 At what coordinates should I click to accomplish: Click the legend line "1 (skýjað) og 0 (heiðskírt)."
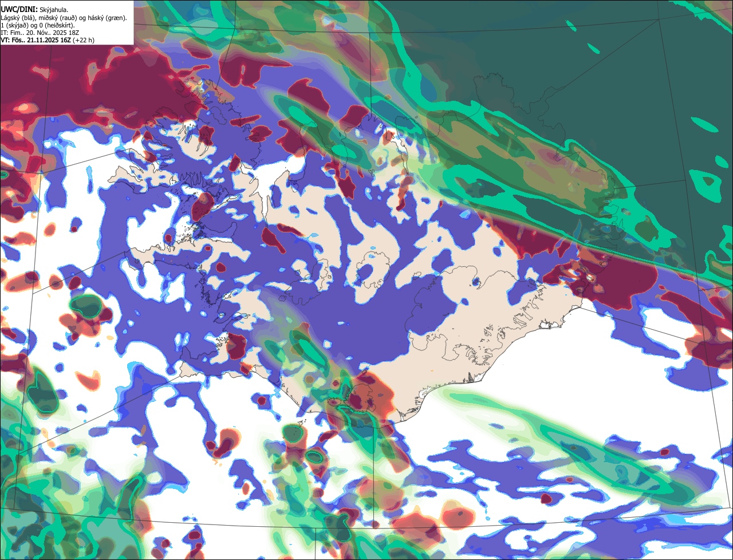[38, 25]
